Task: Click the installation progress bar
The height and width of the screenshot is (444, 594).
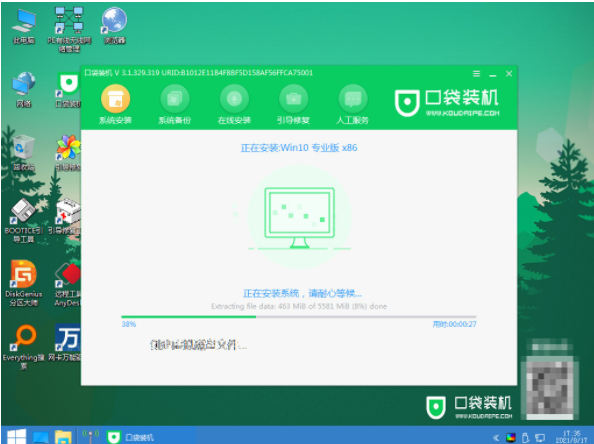Action: (299, 316)
